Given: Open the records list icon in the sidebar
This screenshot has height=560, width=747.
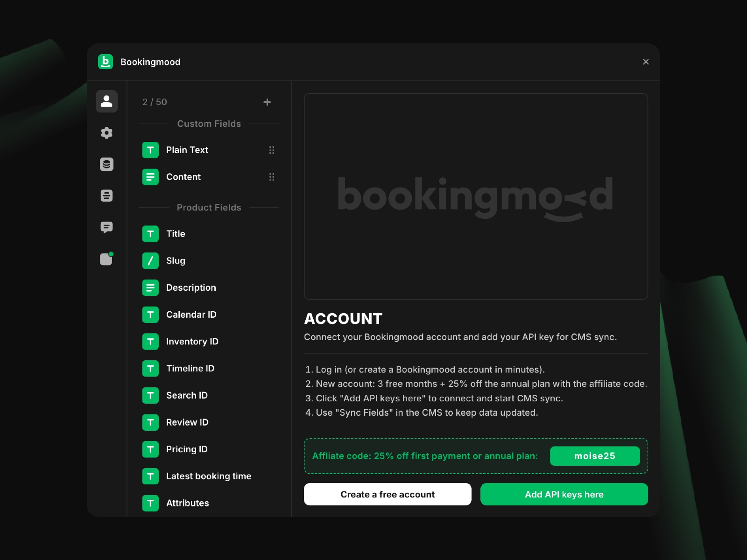Looking at the screenshot, I should pyautogui.click(x=106, y=196).
